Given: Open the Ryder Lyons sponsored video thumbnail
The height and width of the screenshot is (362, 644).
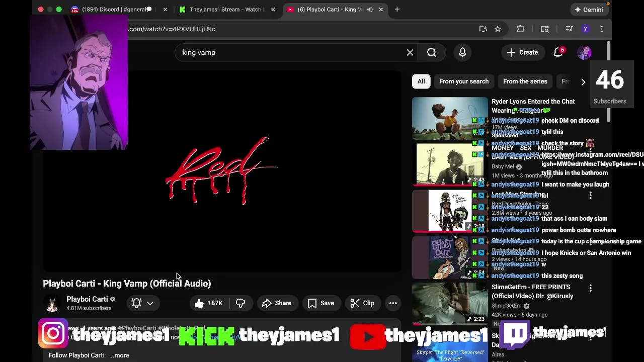Looking at the screenshot, I should tap(450, 118).
